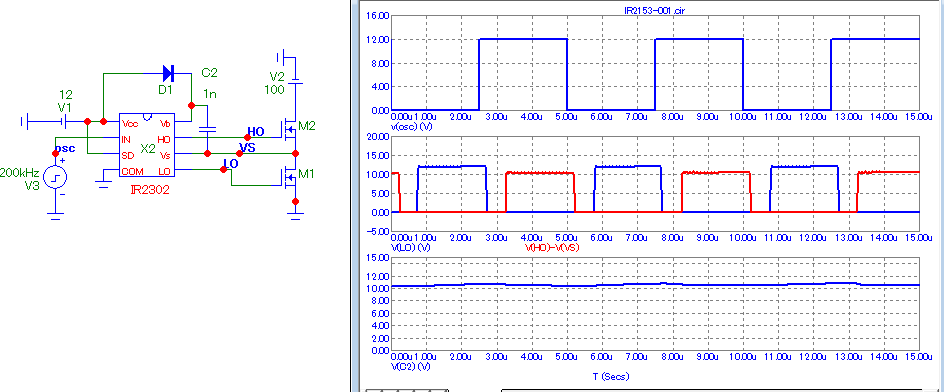Click the 16.00 y-axis value
944x392 pixels.
coord(377,16)
